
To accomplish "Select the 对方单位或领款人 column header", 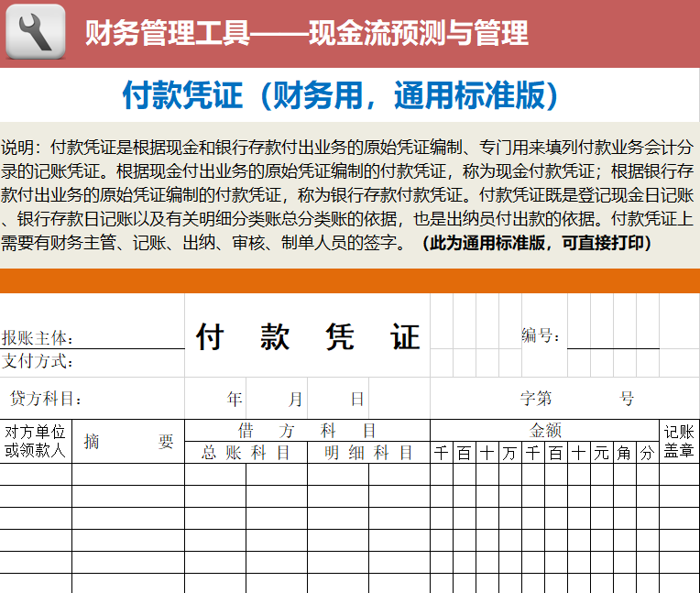I will pyautogui.click(x=36, y=441).
